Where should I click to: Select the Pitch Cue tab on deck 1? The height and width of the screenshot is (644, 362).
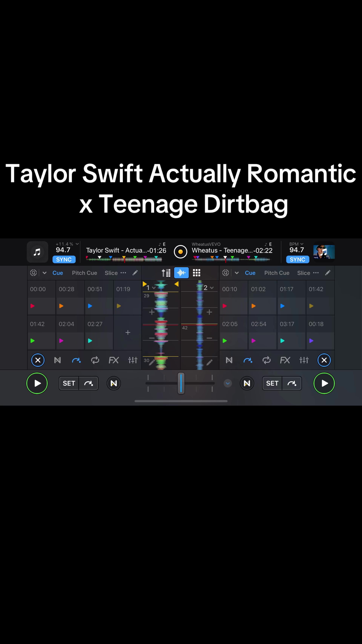tap(85, 273)
